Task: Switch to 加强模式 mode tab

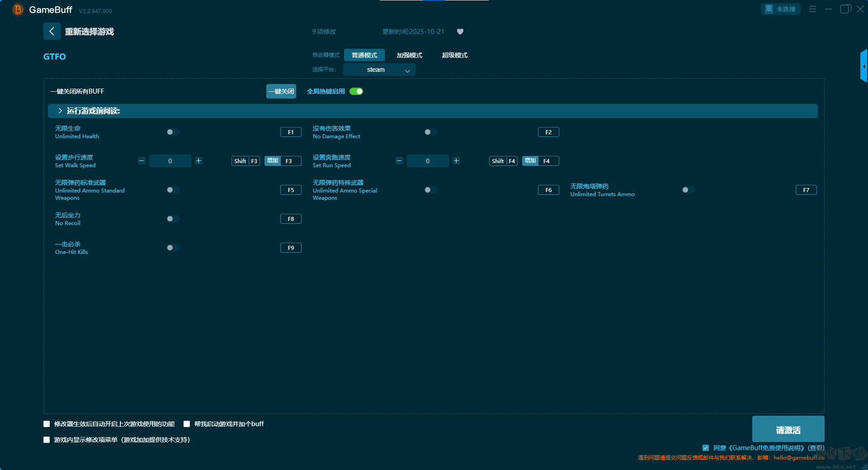Action: pyautogui.click(x=409, y=55)
